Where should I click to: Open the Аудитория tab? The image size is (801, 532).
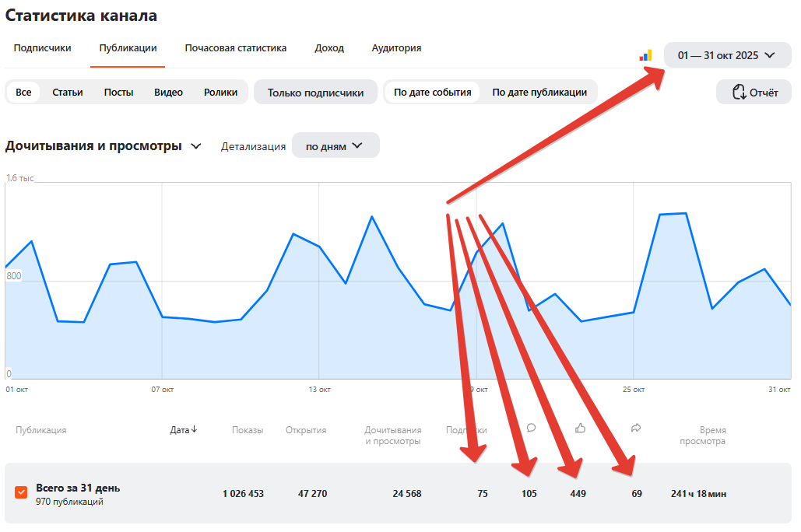coord(396,48)
